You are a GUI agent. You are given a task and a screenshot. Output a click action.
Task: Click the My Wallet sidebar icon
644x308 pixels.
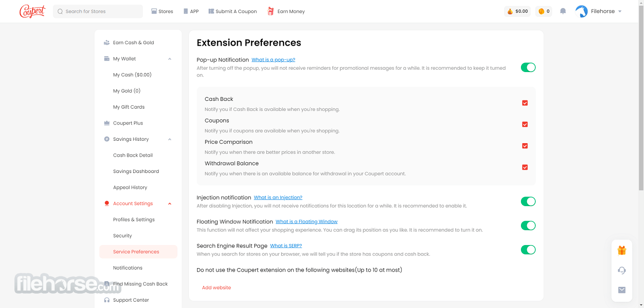click(x=107, y=59)
